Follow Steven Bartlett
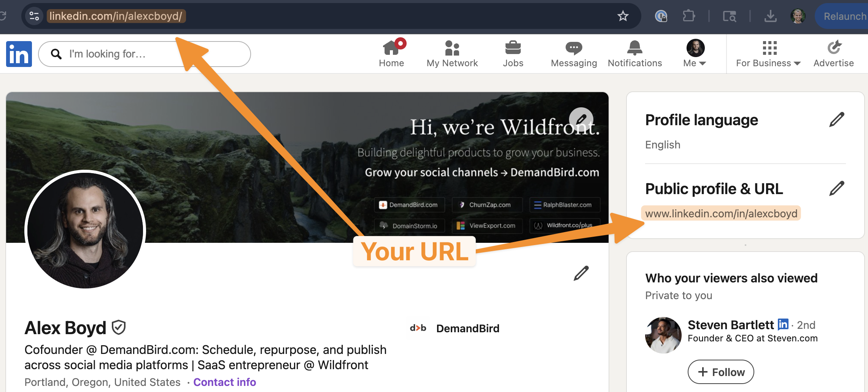Viewport: 868px width, 392px height. [720, 372]
